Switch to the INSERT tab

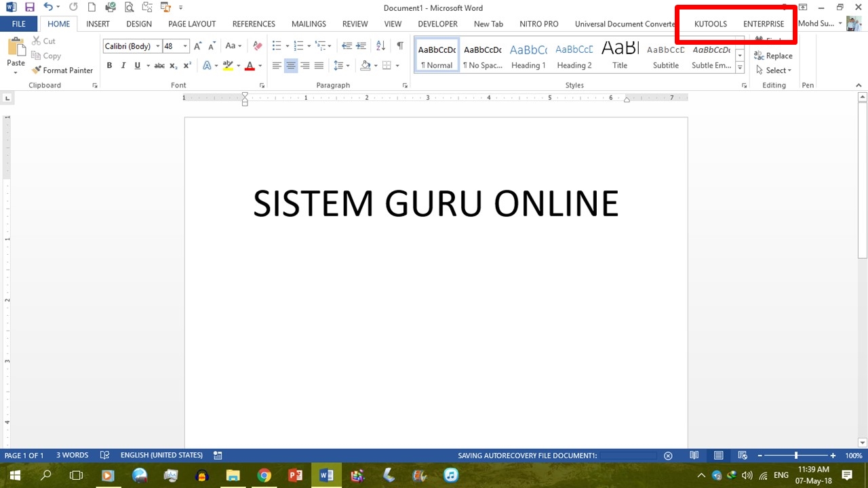tap(98, 24)
